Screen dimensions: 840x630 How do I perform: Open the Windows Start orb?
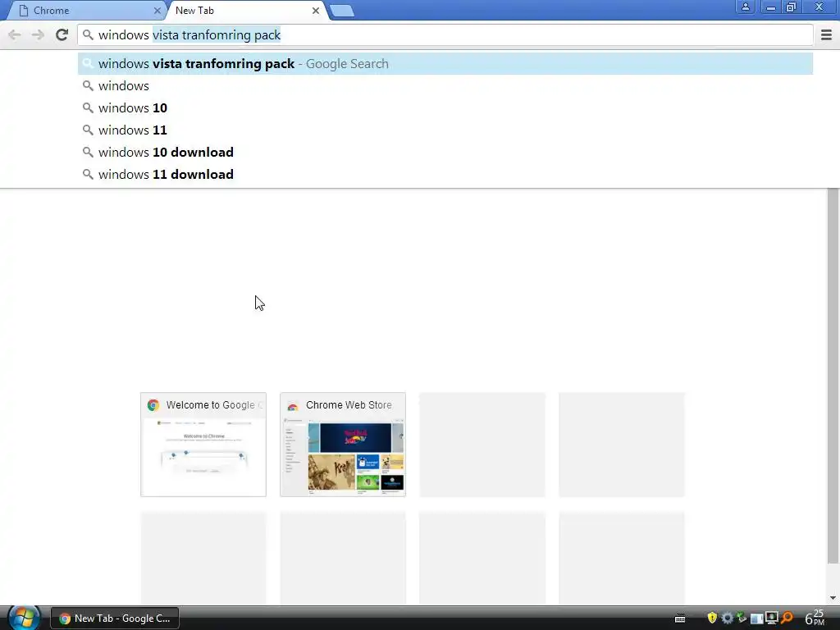tap(24, 618)
